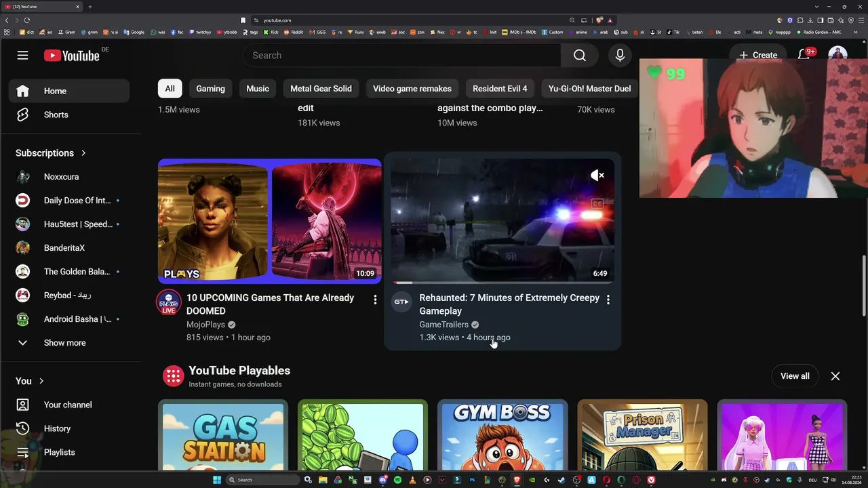
Task: Open the YouTube guide hamburger menu
Action: point(23,56)
